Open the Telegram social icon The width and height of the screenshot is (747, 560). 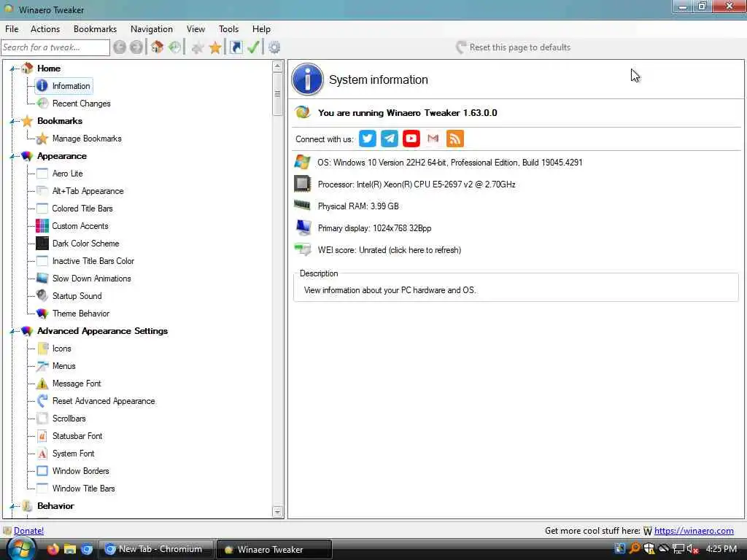[390, 139]
